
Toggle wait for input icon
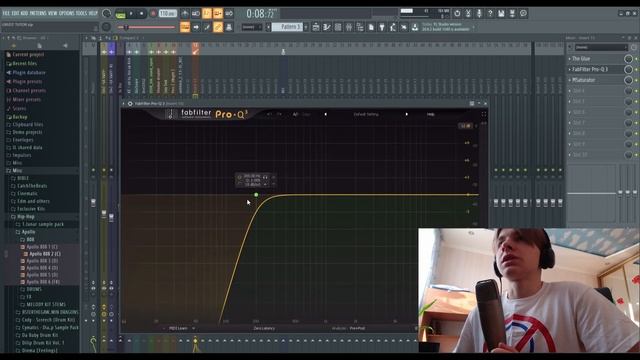coord(196,13)
